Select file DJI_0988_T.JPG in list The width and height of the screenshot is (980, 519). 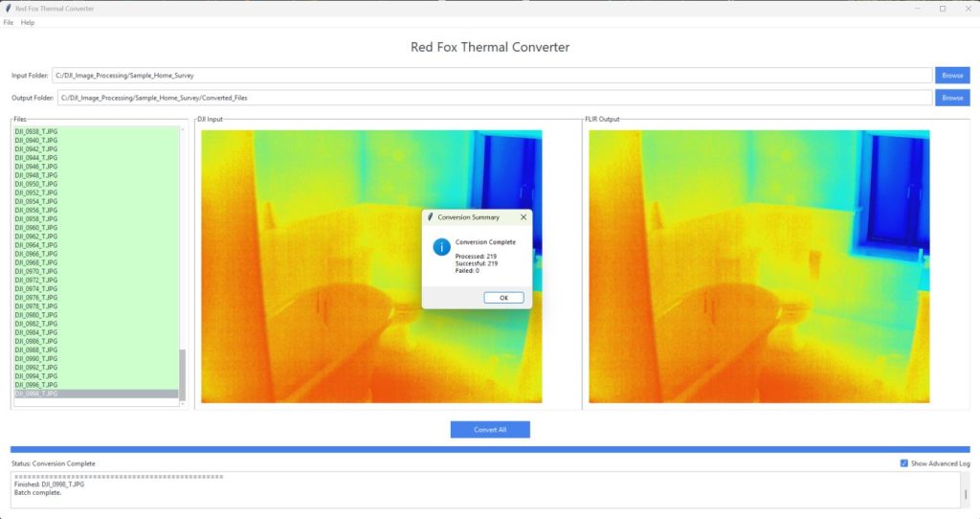[96, 350]
